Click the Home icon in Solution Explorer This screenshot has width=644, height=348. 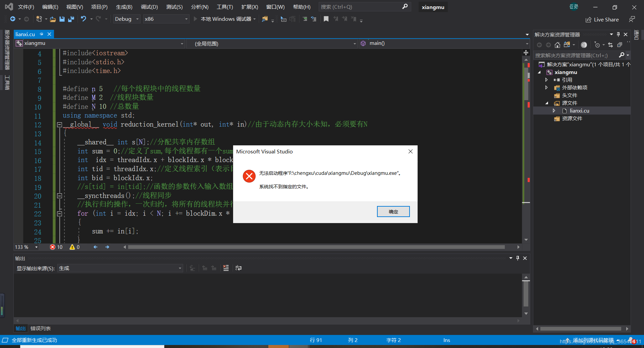click(x=557, y=45)
